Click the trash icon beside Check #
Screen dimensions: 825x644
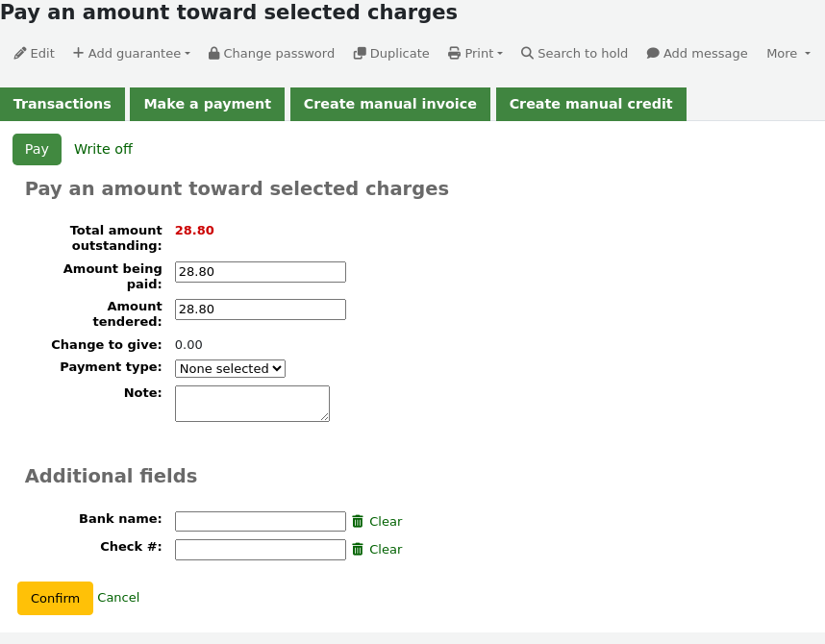358,549
